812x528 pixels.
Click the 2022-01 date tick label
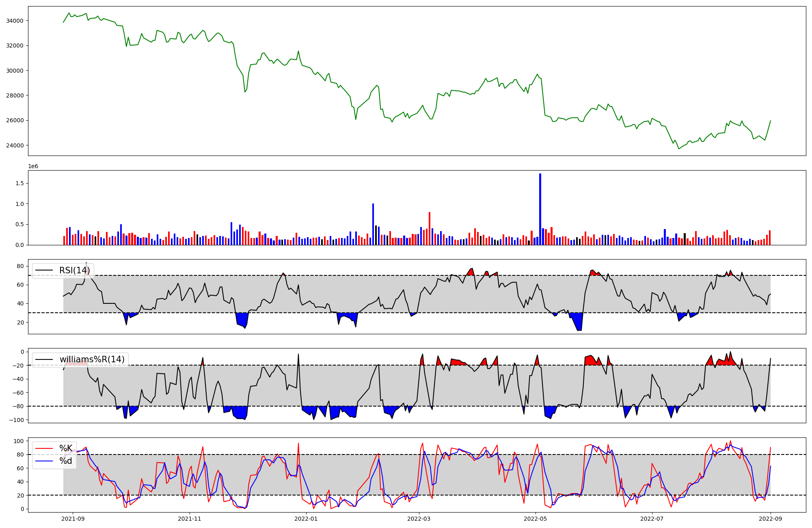point(306,519)
